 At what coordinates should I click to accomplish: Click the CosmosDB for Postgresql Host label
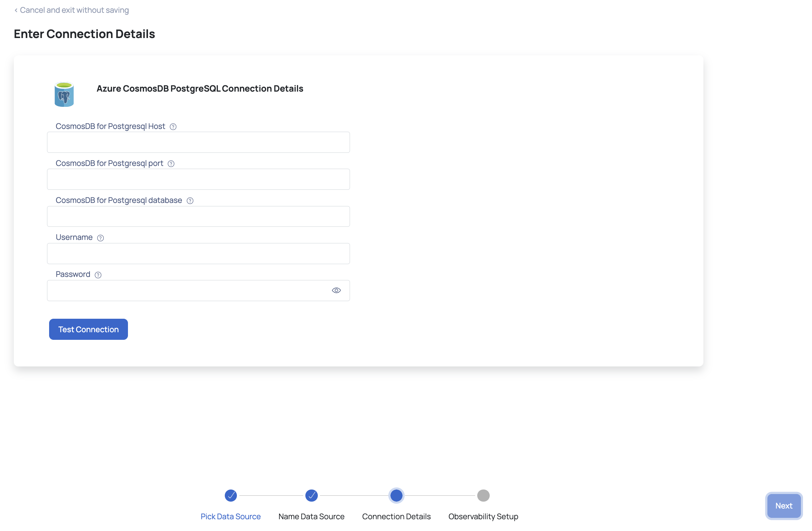(110, 126)
